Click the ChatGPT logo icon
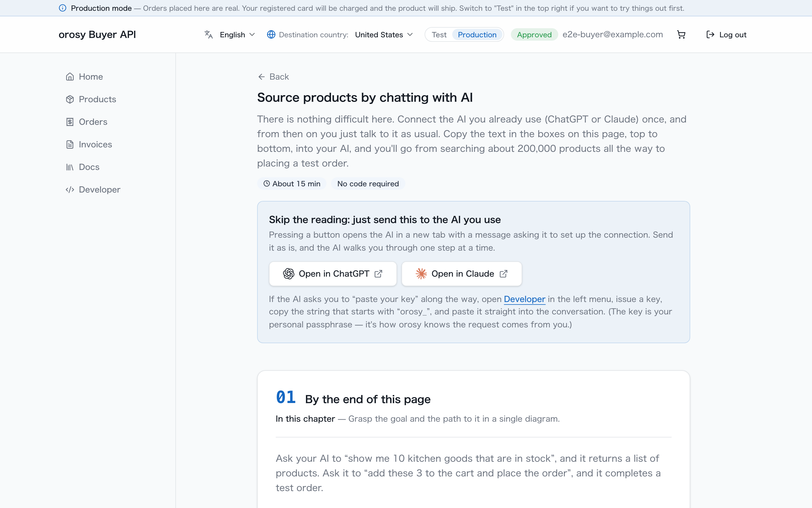Viewport: 812px width, 508px height. pos(288,274)
